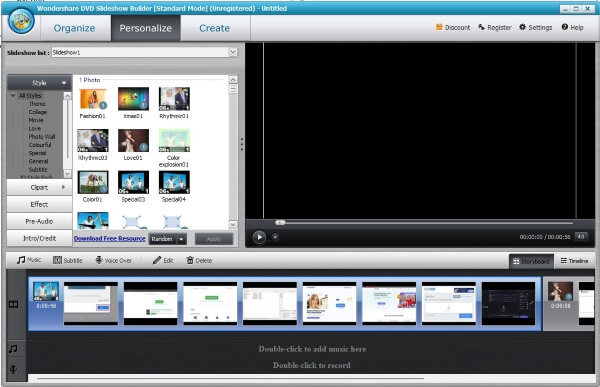Click the storyboard film strip track icon

pos(13,305)
